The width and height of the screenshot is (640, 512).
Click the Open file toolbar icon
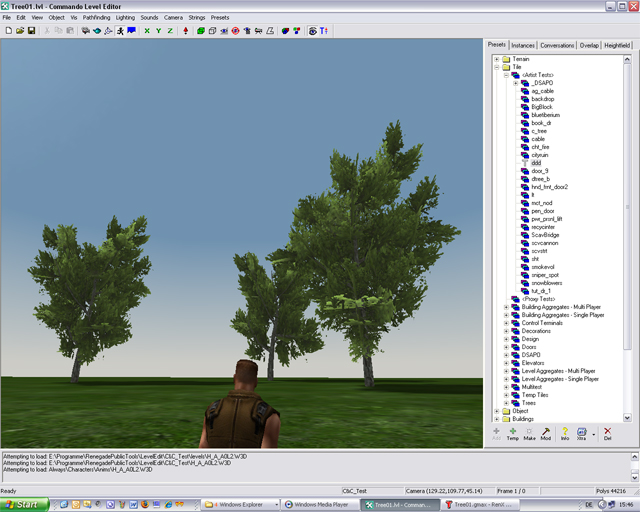click(x=19, y=31)
